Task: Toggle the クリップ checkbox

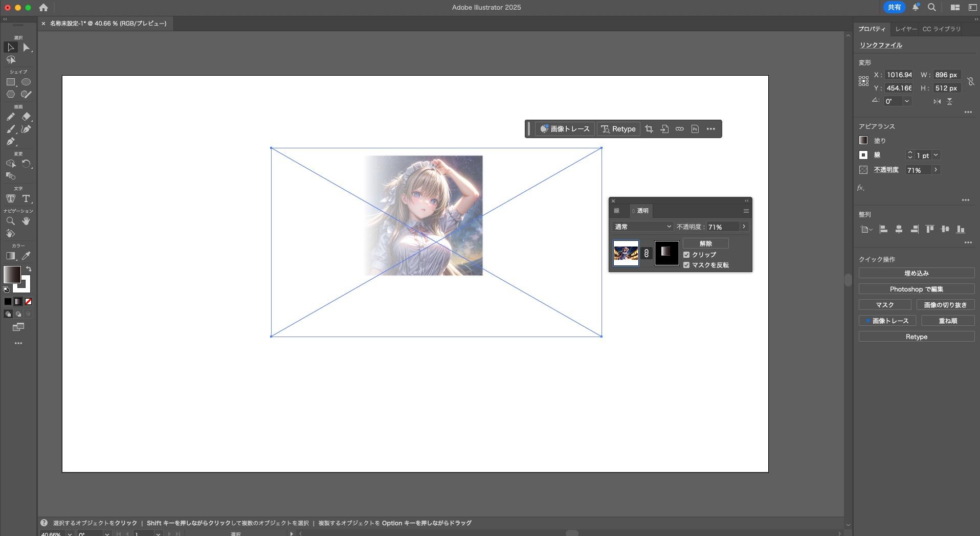Action: [686, 255]
